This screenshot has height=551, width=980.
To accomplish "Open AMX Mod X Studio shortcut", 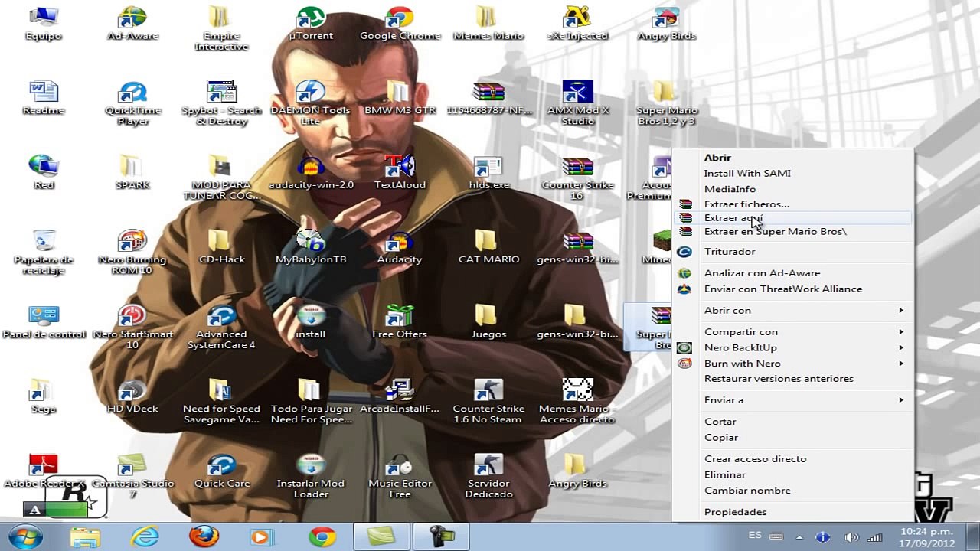I will tap(577, 103).
